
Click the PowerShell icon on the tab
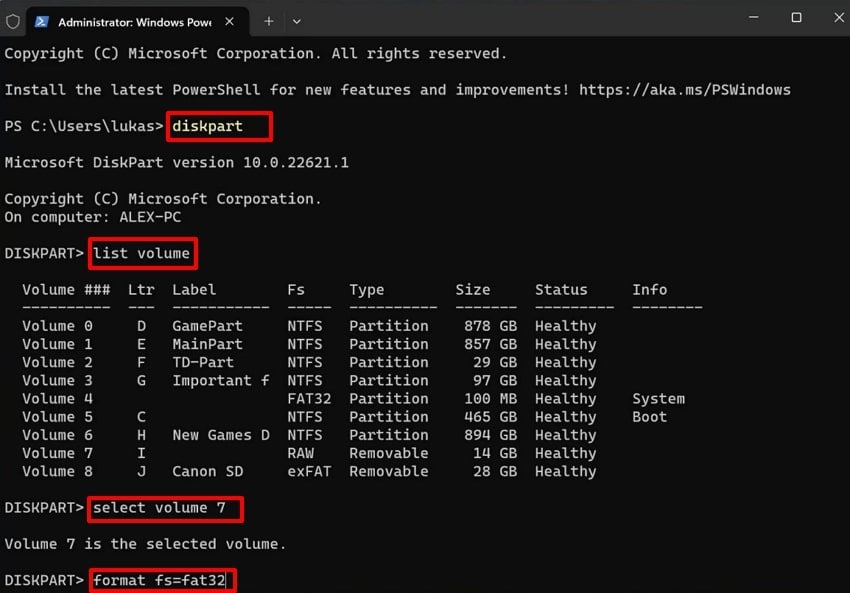point(40,20)
